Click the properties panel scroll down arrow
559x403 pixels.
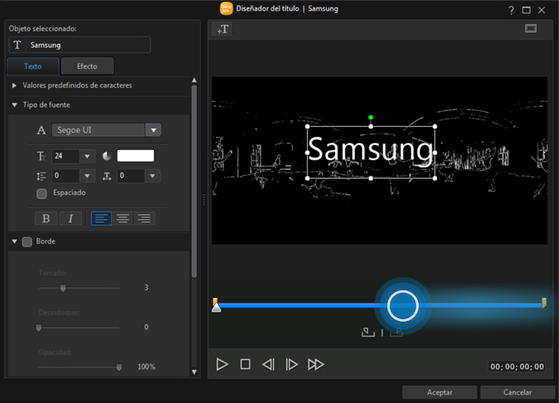(194, 372)
